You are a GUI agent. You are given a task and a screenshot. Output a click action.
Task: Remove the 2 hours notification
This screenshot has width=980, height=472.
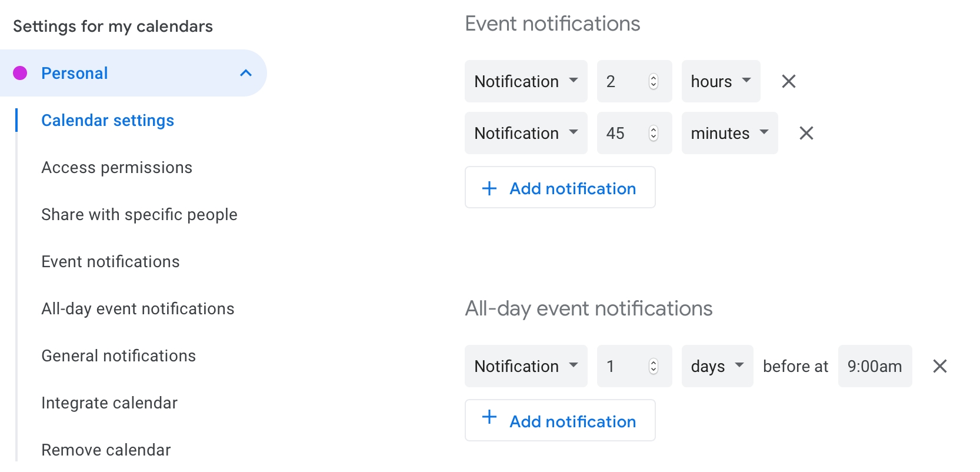pos(788,81)
